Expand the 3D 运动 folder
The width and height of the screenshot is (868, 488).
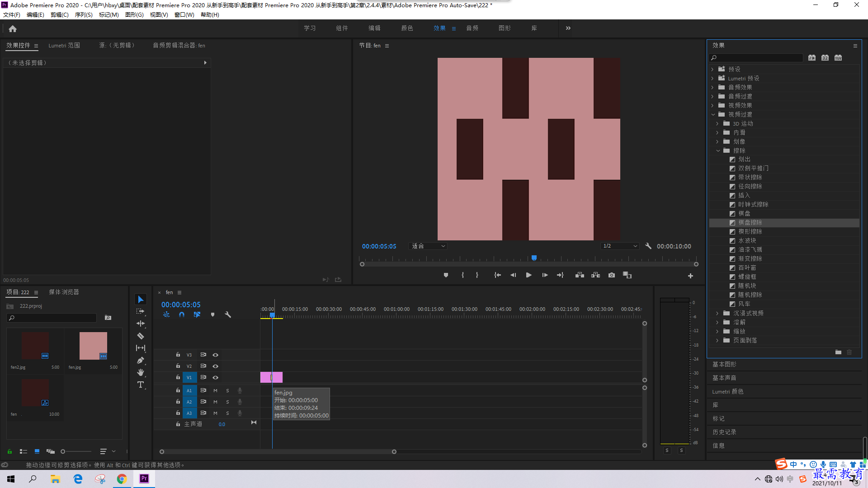click(717, 123)
